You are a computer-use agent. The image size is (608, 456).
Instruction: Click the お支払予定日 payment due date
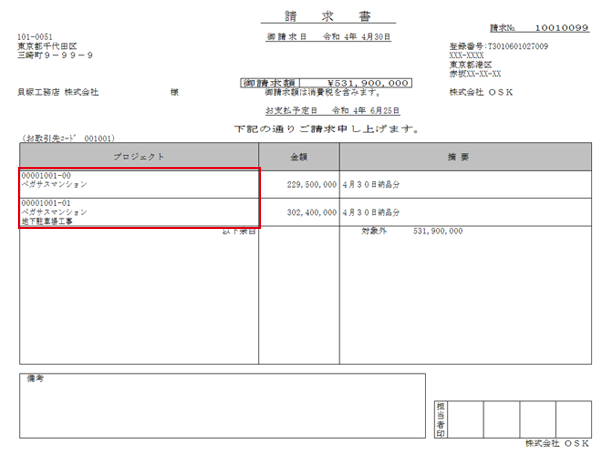(319, 110)
